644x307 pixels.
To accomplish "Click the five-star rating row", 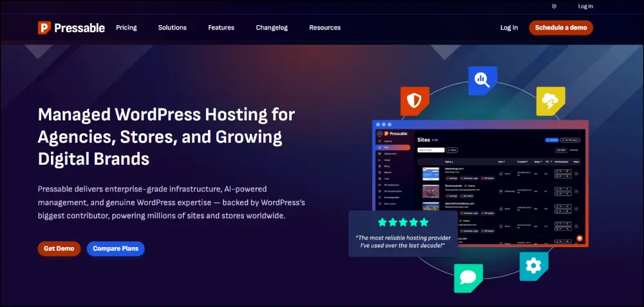I will 403,223.
